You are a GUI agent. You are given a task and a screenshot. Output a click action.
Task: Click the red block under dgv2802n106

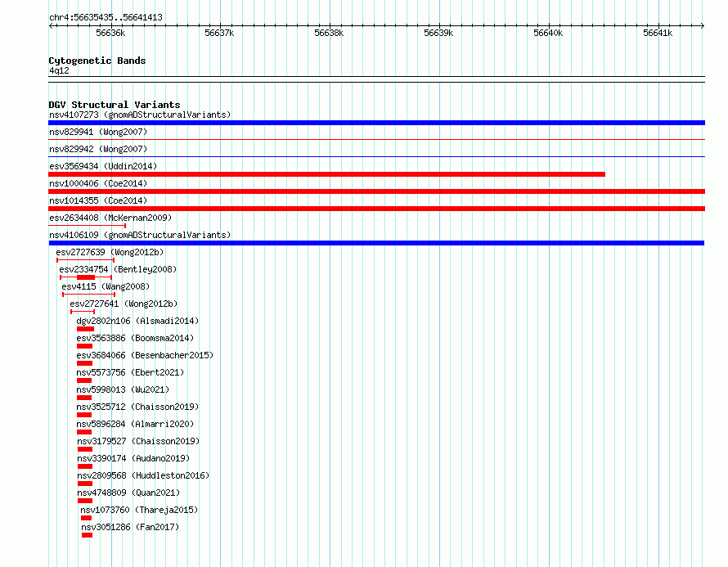[x=85, y=329]
